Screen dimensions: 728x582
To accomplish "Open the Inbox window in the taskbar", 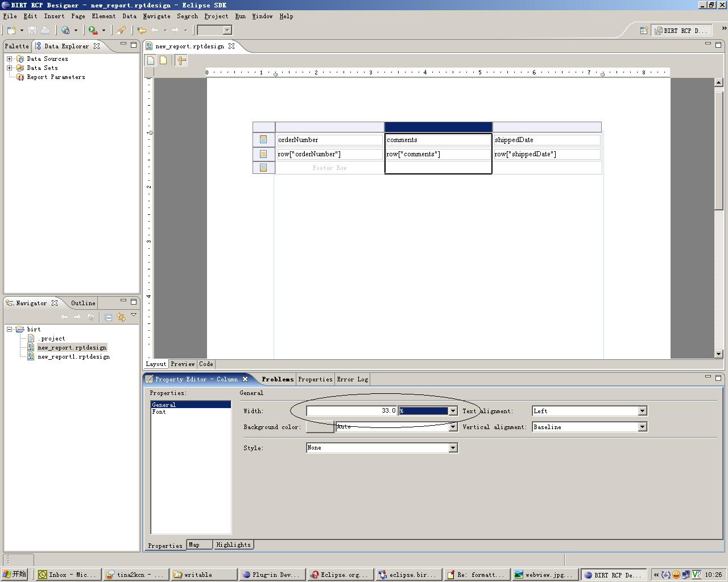I will (x=67, y=575).
